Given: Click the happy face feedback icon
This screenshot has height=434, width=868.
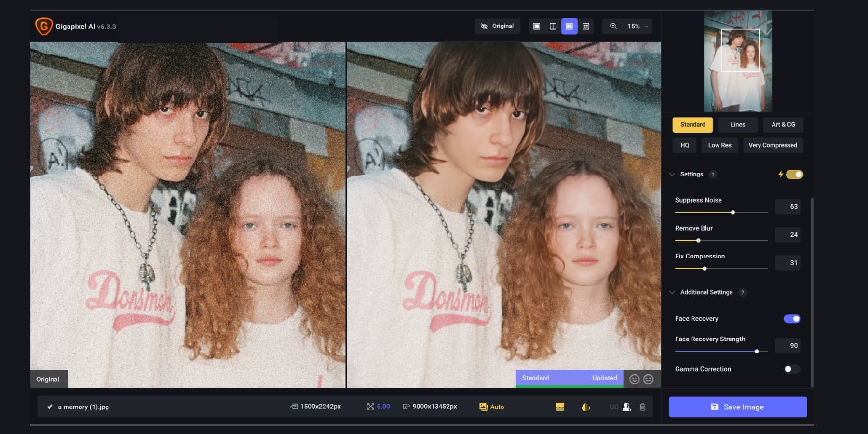Looking at the screenshot, I should 635,379.
